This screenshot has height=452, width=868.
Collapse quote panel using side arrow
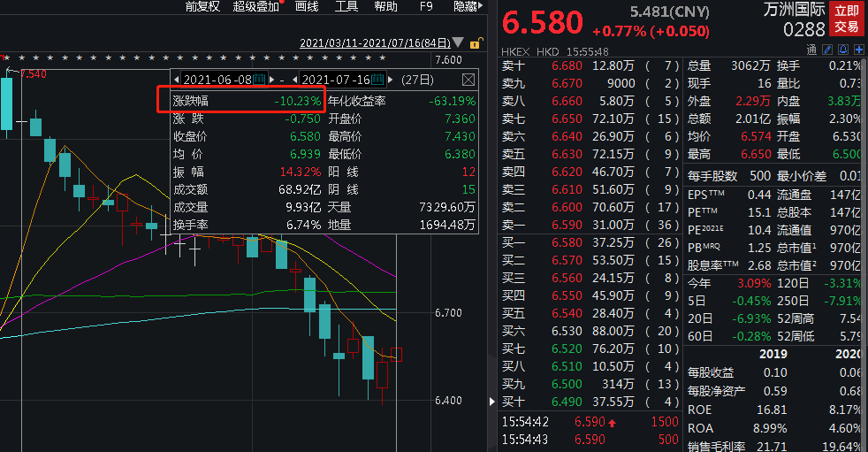(x=492, y=401)
